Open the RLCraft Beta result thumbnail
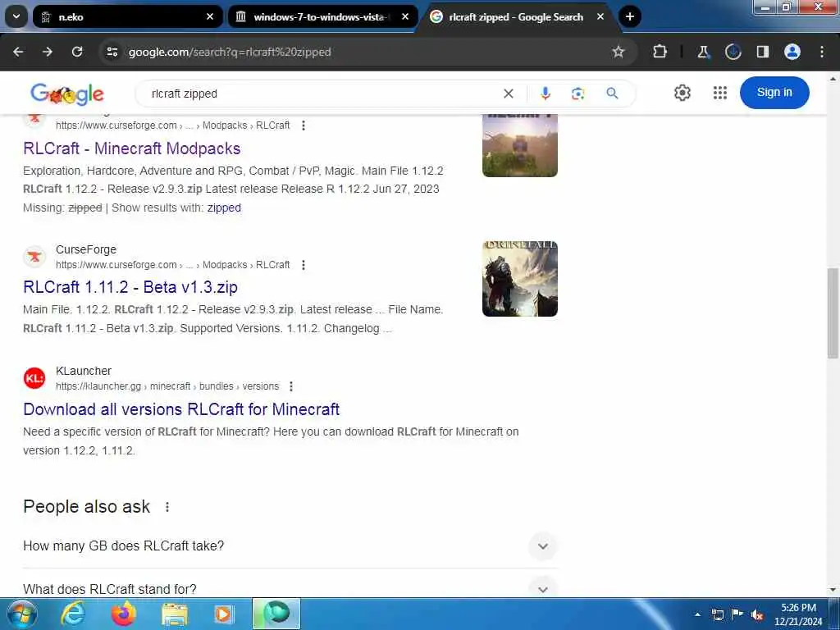Screen dimensions: 840x630 pyautogui.click(x=519, y=279)
